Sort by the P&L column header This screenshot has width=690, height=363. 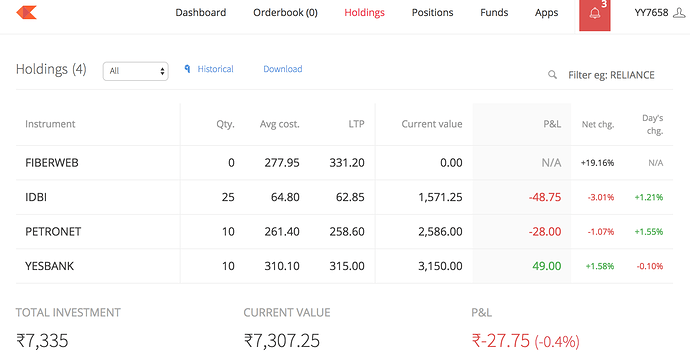[x=552, y=124]
